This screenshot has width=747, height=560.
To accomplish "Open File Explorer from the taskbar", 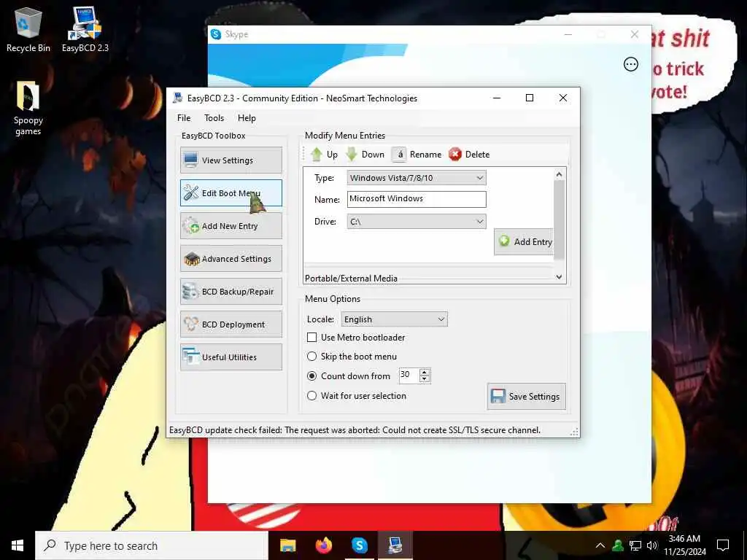I will pos(287,545).
